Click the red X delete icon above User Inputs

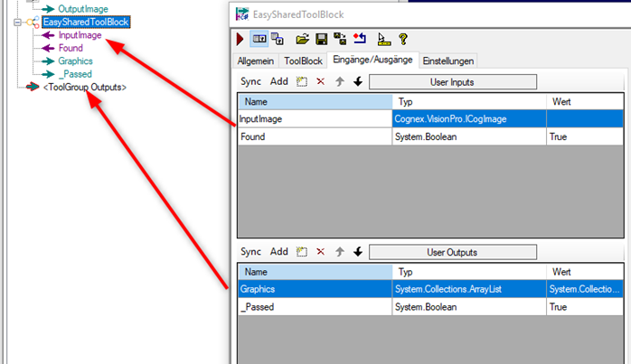(320, 81)
